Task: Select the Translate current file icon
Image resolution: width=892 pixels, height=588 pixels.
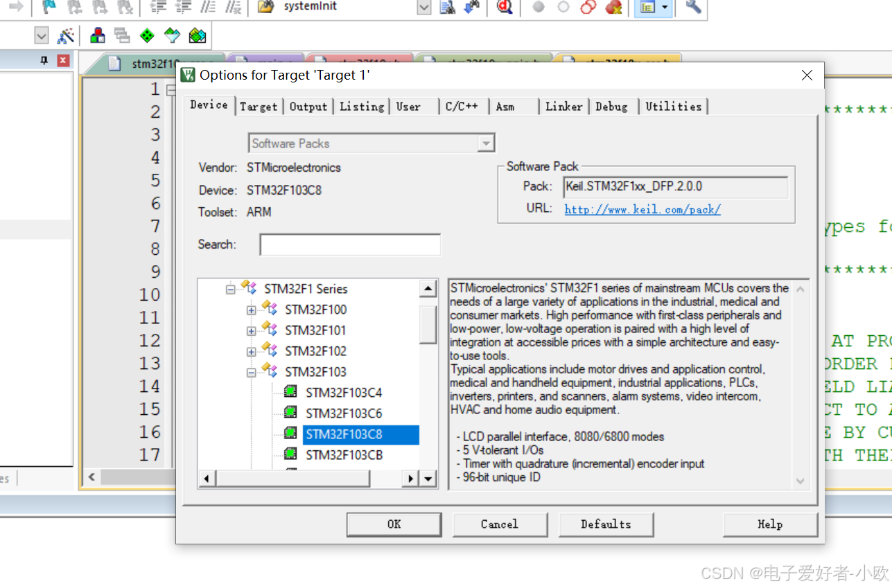Action: (98, 35)
